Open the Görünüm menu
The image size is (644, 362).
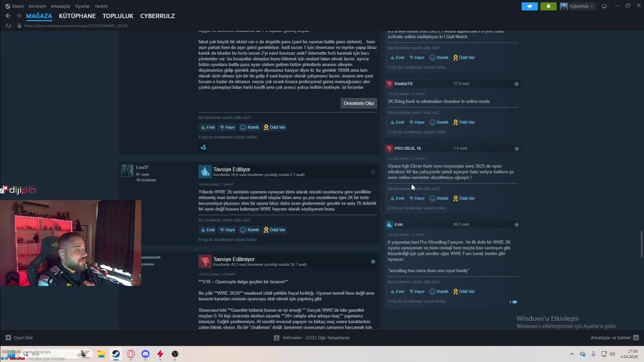pos(37,6)
